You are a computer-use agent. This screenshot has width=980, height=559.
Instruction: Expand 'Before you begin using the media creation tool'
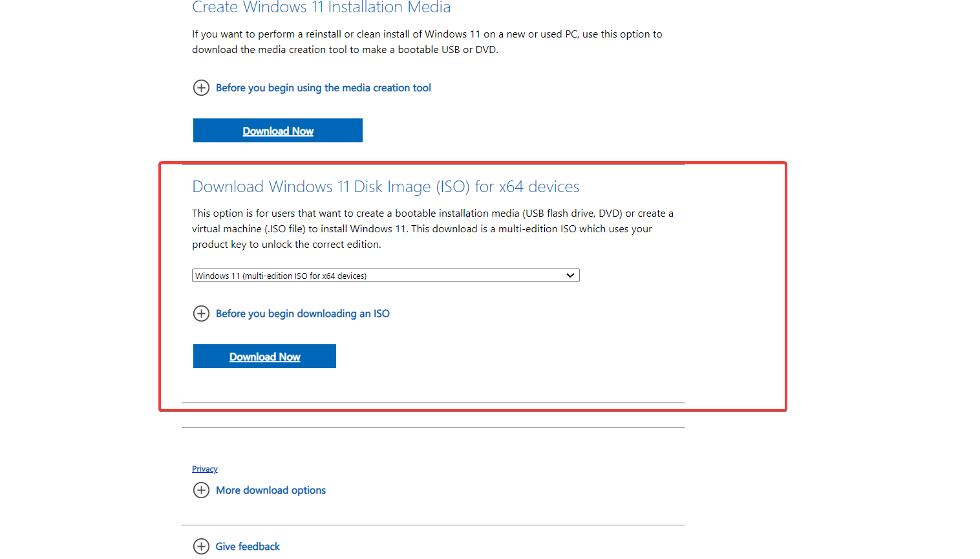[323, 88]
